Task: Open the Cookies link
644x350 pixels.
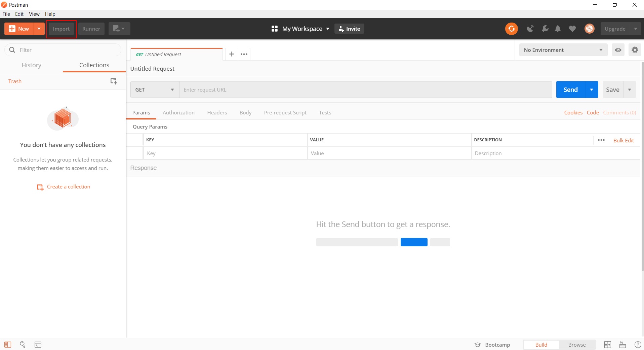Action: [x=573, y=112]
